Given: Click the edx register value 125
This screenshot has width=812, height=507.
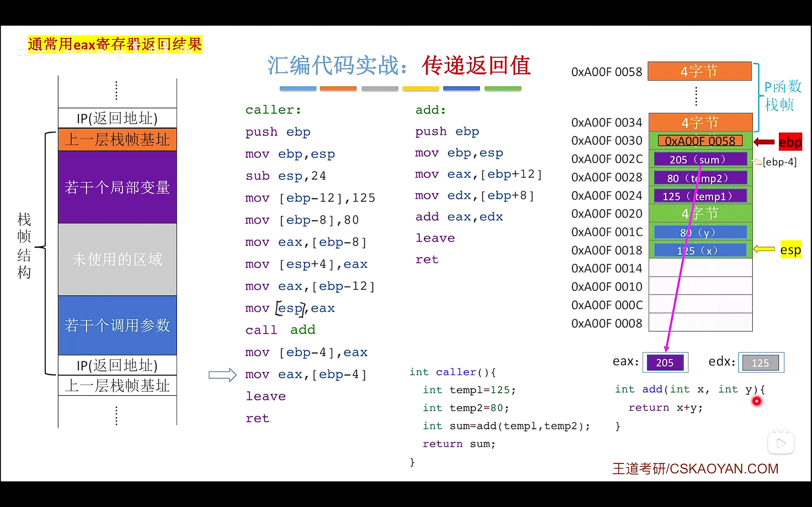Looking at the screenshot, I should click(760, 363).
